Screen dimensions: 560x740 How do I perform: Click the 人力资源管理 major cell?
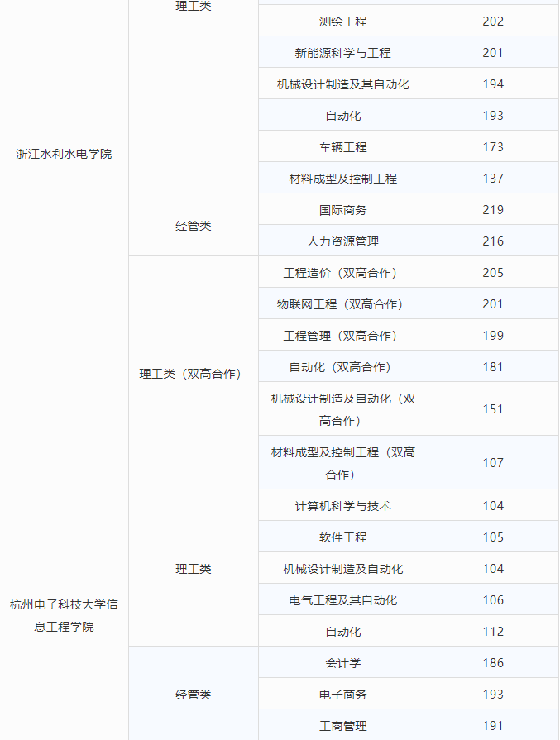coord(342,241)
